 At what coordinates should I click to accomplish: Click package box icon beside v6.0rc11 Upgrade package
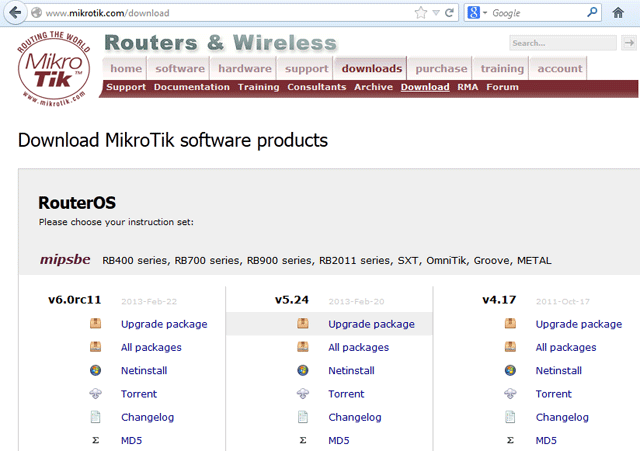96,324
